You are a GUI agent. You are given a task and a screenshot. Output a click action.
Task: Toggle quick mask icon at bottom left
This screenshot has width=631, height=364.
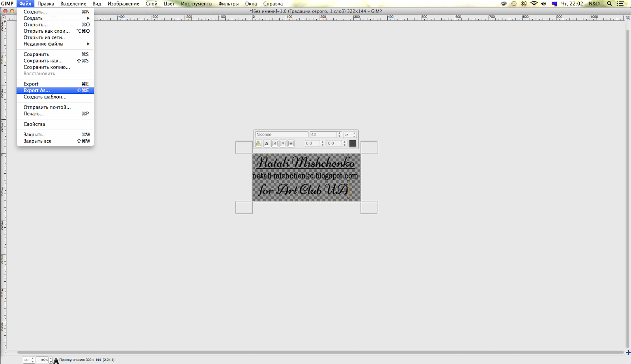pyautogui.click(x=3, y=353)
